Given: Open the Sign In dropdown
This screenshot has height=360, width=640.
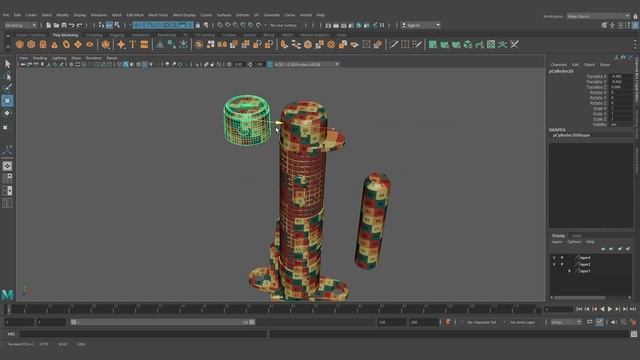Looking at the screenshot, I should point(421,25).
